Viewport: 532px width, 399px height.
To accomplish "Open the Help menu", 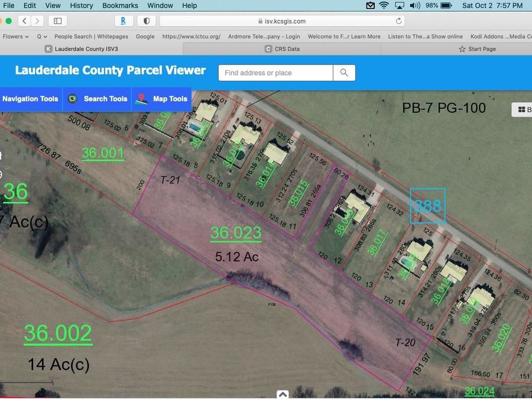I will (x=189, y=5).
